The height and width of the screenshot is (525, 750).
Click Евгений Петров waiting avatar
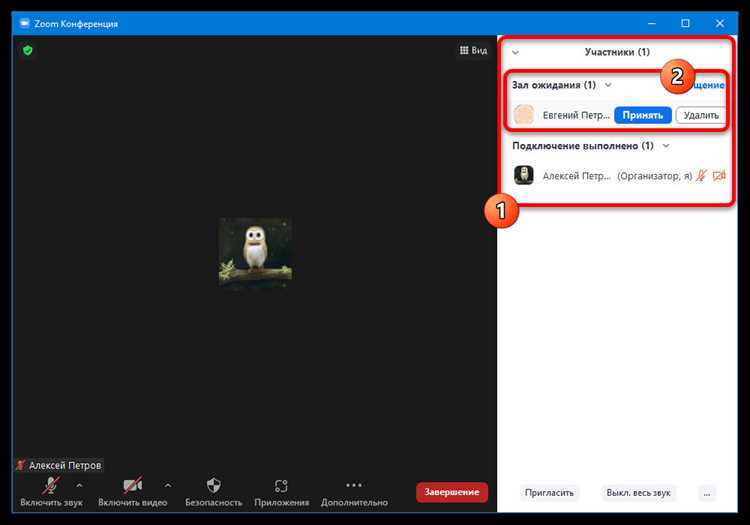pyautogui.click(x=524, y=115)
